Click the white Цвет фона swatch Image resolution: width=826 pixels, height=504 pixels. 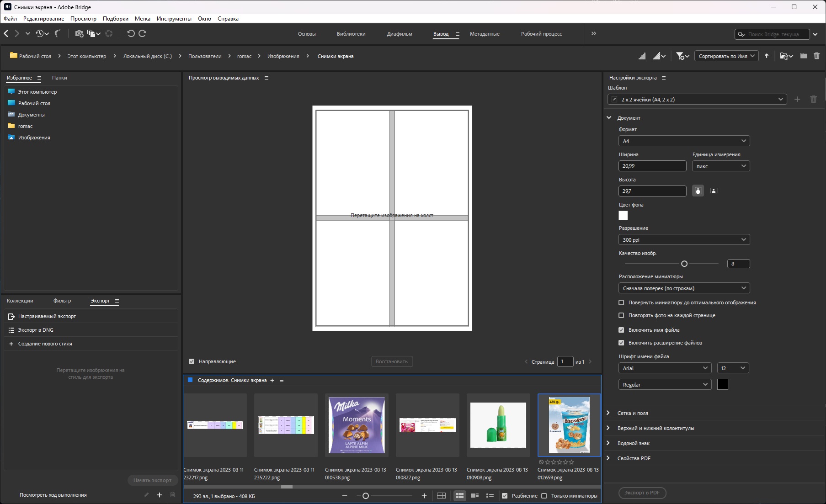coord(623,215)
